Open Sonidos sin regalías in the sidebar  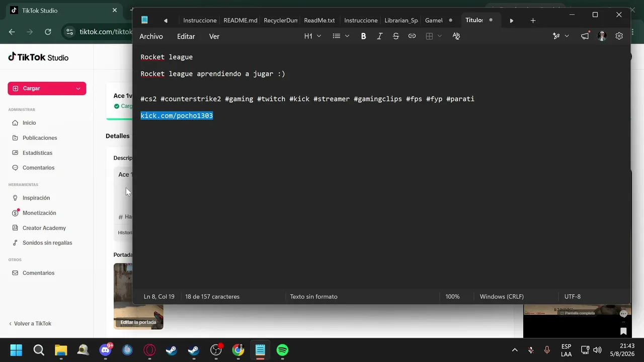pyautogui.click(x=46, y=243)
